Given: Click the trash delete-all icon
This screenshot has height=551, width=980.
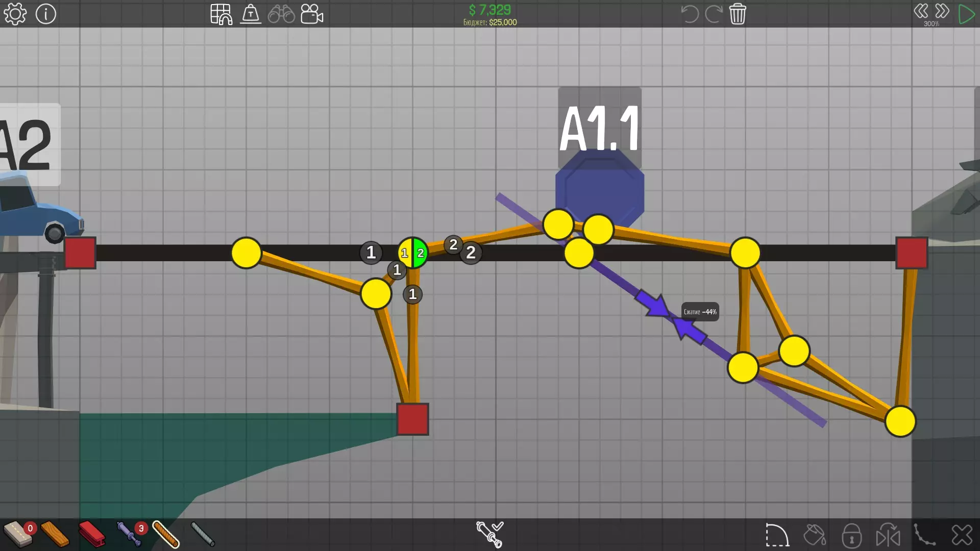Looking at the screenshot, I should pyautogui.click(x=738, y=14).
